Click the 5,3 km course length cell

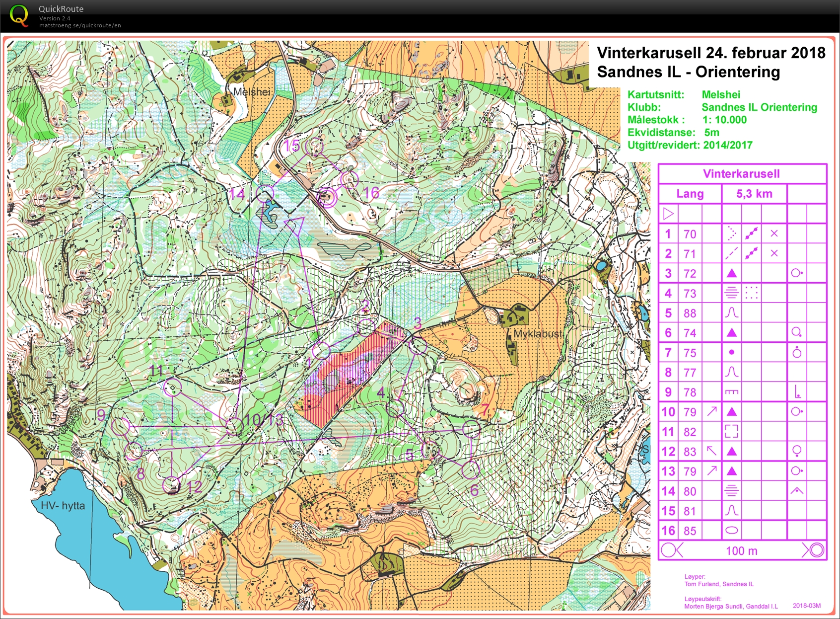[754, 194]
